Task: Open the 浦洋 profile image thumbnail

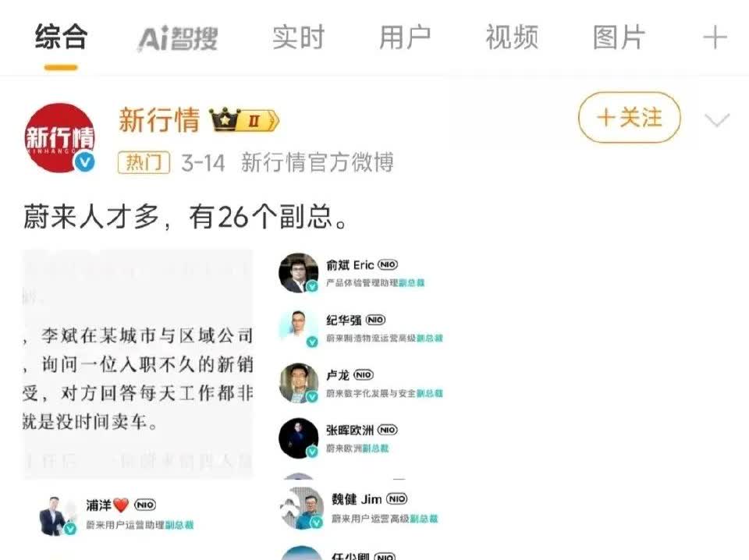Action: tap(58, 516)
